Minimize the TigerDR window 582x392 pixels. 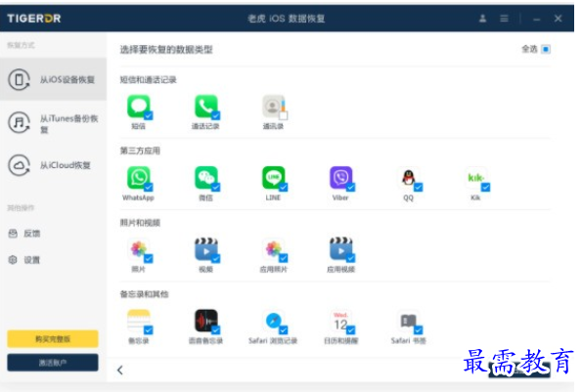click(x=537, y=19)
